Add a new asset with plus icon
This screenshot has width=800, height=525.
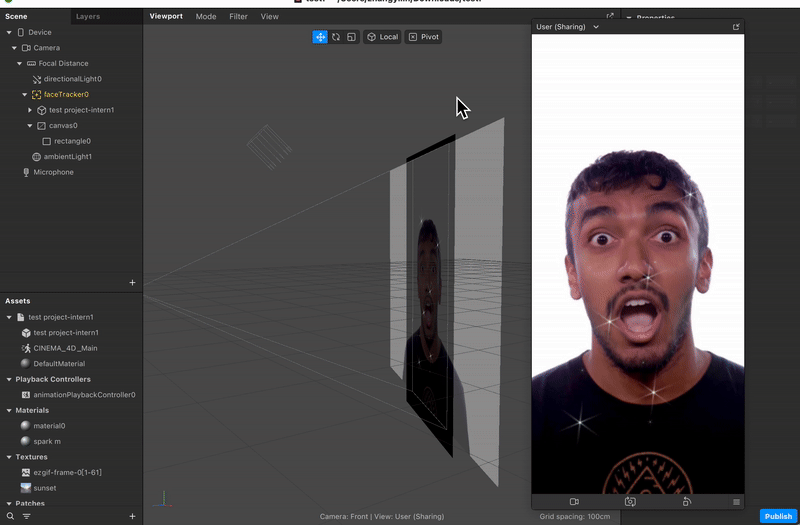point(132,516)
